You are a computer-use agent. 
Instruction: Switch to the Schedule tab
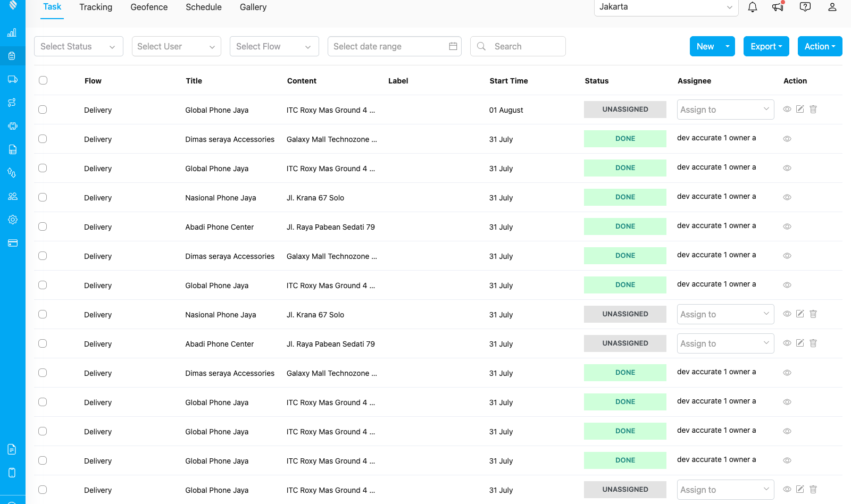tap(204, 7)
